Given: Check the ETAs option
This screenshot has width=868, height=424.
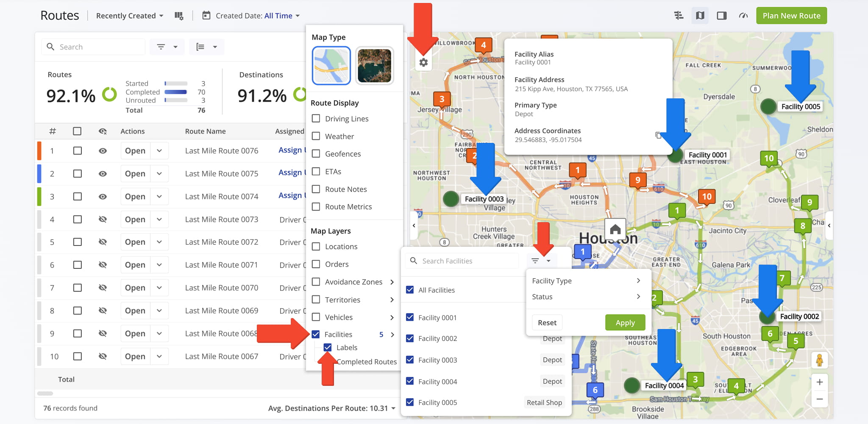Looking at the screenshot, I should 316,171.
